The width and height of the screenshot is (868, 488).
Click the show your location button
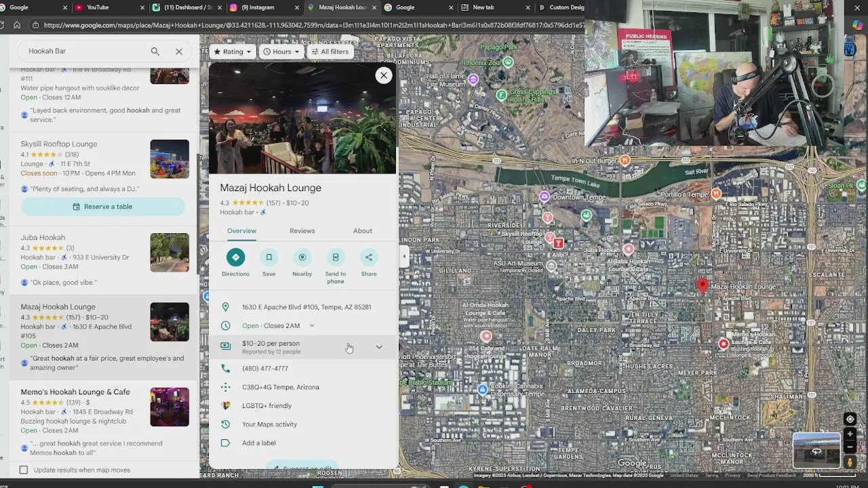coord(850,419)
